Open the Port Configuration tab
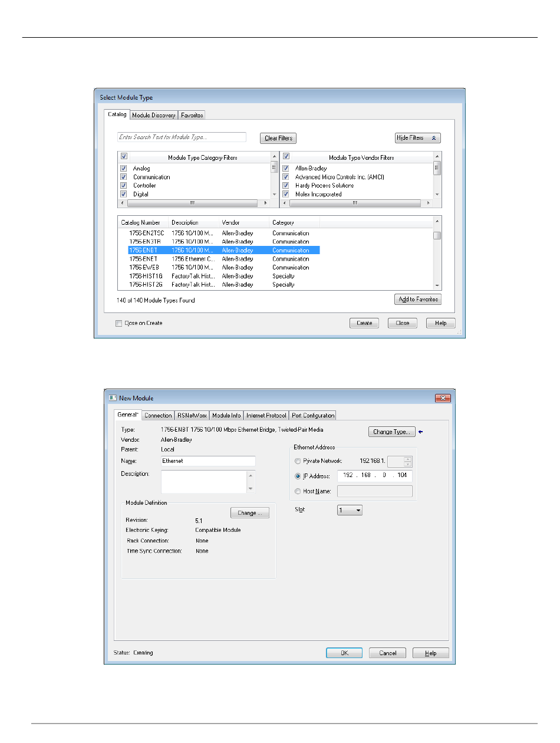Screen dimensions: 560x743 pyautogui.click(x=312, y=415)
